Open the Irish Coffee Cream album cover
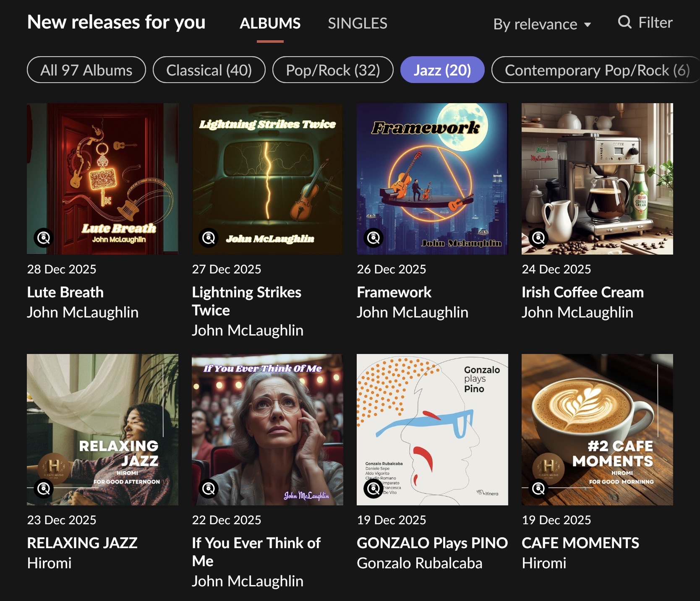The width and height of the screenshot is (700, 601). tap(597, 179)
